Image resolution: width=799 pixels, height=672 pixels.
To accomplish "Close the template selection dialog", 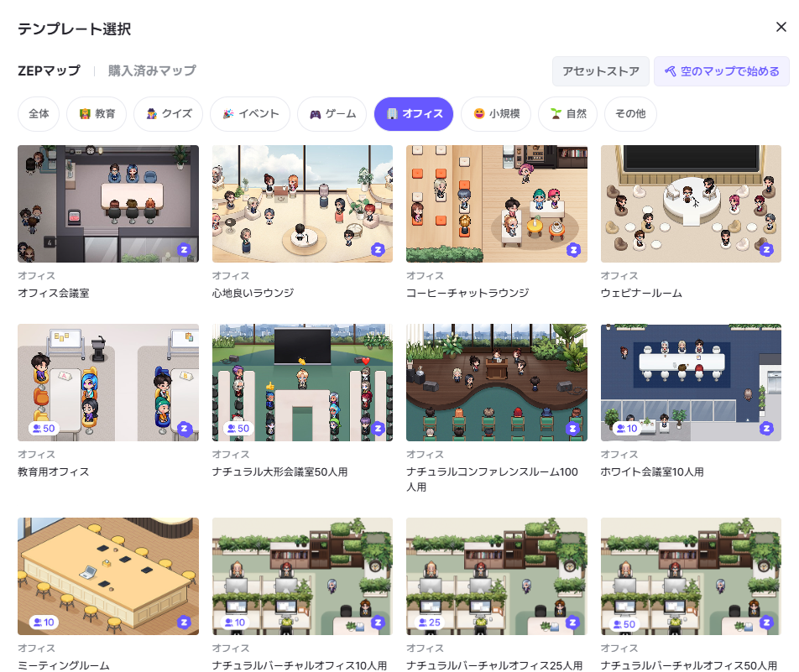I will (x=781, y=27).
